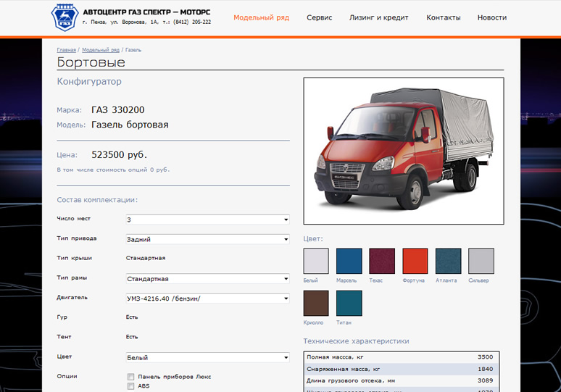Click the Снаряженная масса, кг row

coord(401,369)
